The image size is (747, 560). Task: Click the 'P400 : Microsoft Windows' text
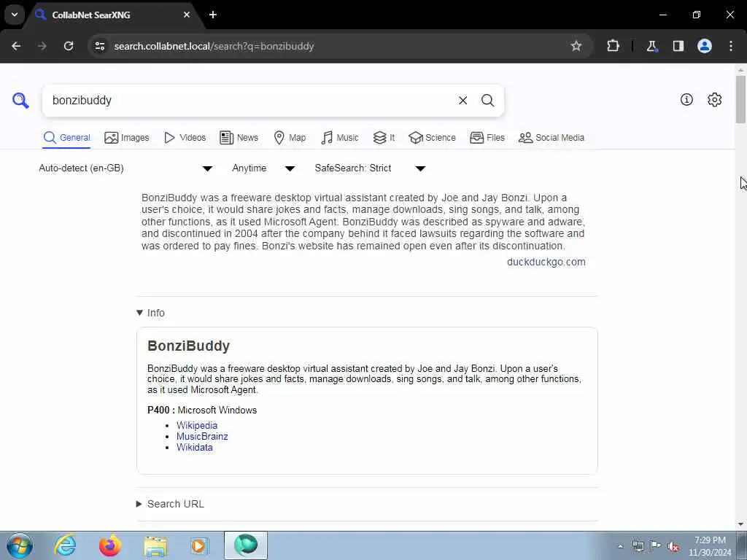(x=202, y=410)
